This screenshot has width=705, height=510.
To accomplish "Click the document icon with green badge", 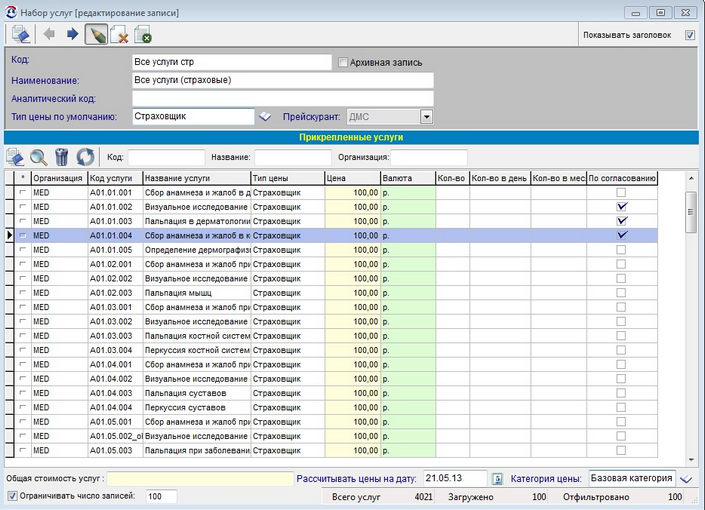I will pos(143,34).
